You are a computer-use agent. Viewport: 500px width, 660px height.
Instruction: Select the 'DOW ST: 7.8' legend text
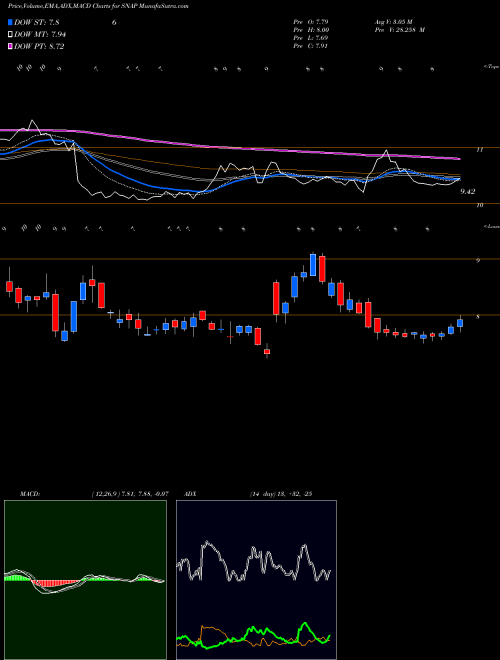(38, 23)
